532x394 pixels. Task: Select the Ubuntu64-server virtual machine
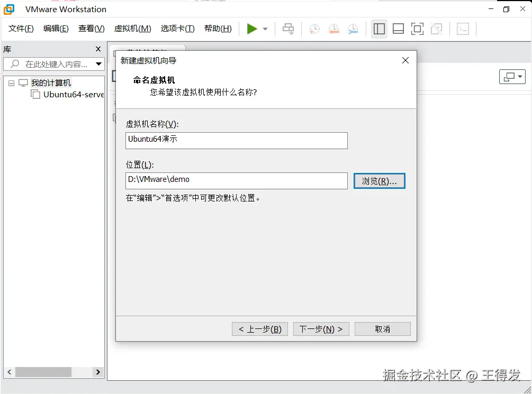pyautogui.click(x=74, y=94)
